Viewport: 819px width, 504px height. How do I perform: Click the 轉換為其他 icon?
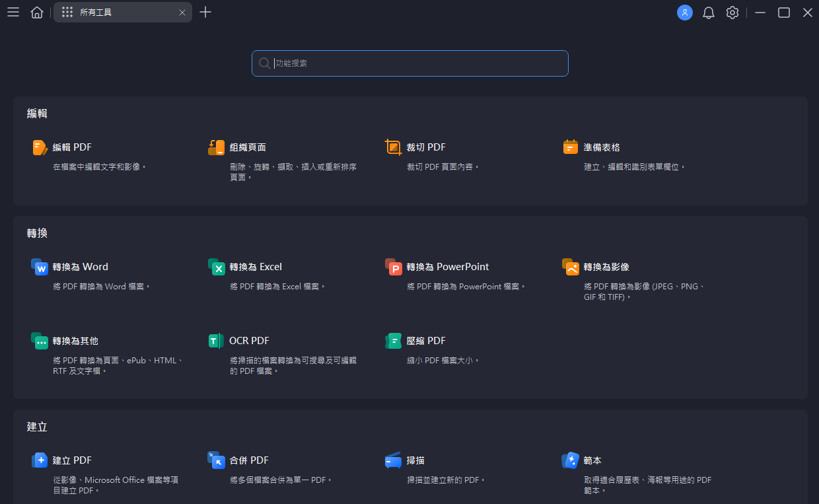pyautogui.click(x=40, y=341)
